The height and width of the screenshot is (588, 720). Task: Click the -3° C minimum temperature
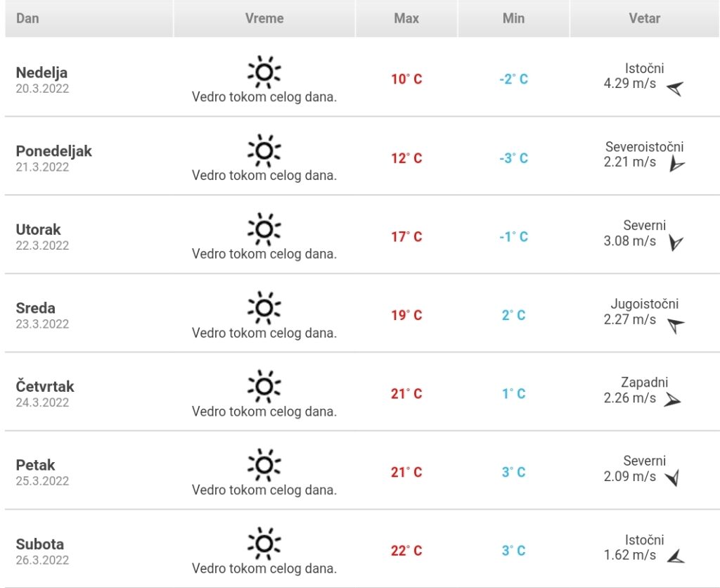point(513,158)
